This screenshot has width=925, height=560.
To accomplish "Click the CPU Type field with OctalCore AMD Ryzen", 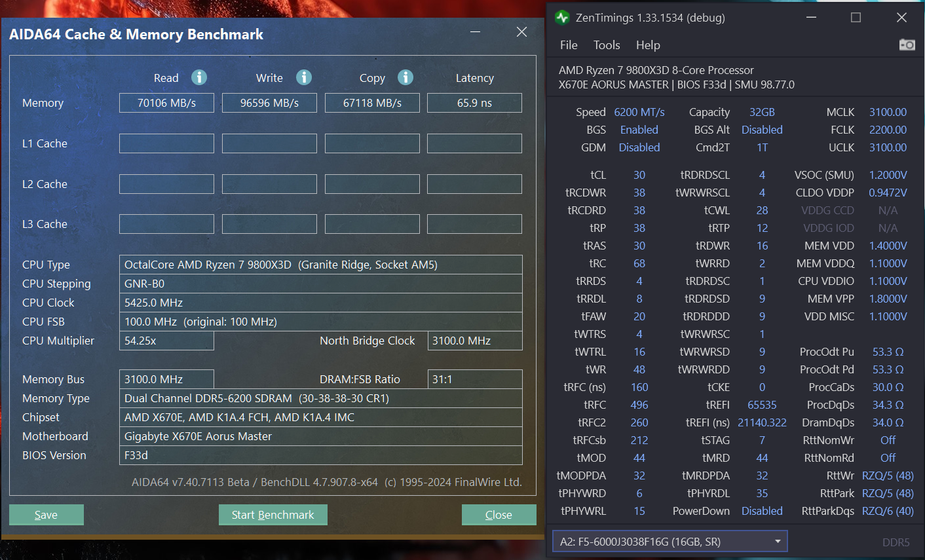I will (x=321, y=265).
